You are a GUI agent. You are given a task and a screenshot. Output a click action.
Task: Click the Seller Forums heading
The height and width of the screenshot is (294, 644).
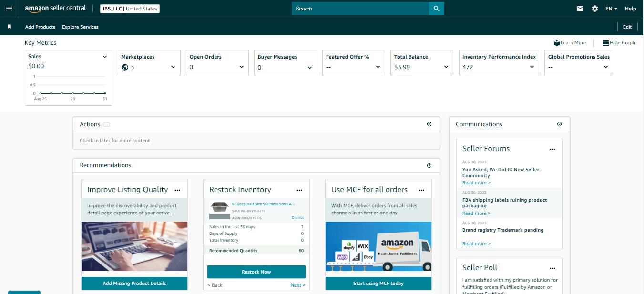click(x=486, y=149)
